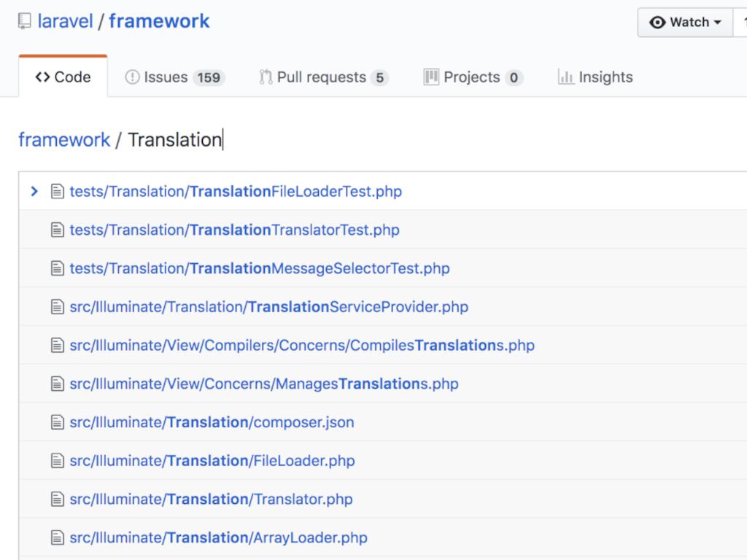Switch to the Code tab

coord(63,77)
